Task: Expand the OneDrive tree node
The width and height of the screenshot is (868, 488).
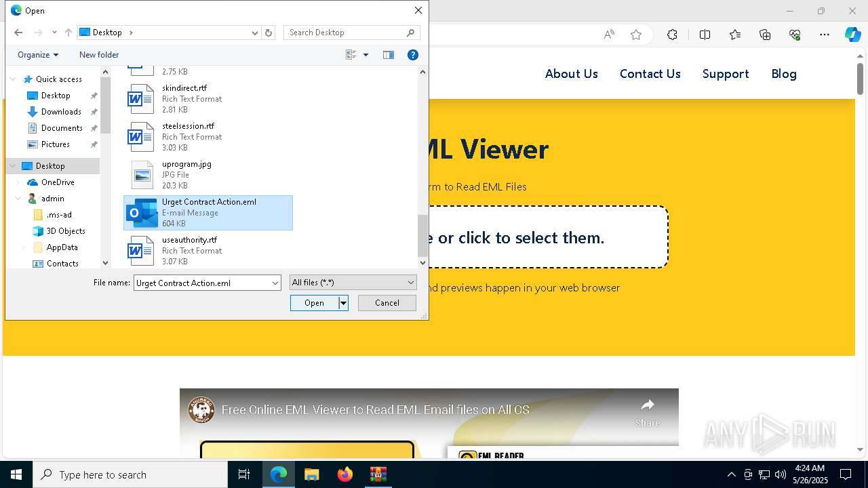Action: 18,182
